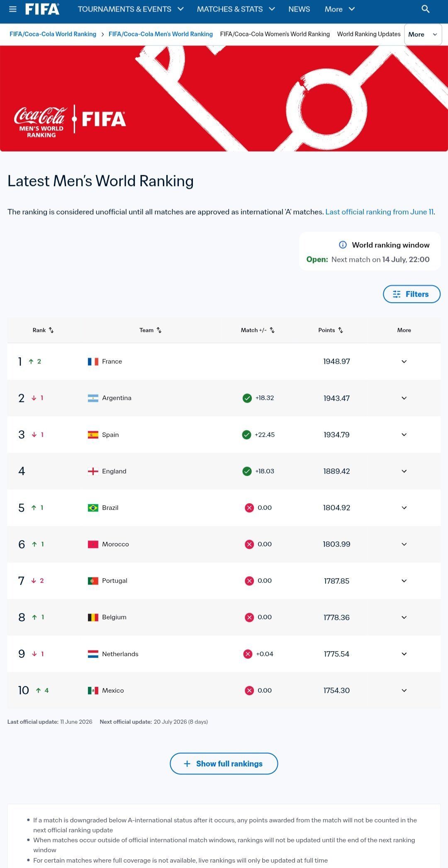Open the search magnifier icon
The height and width of the screenshot is (868, 448).
pos(425,9)
